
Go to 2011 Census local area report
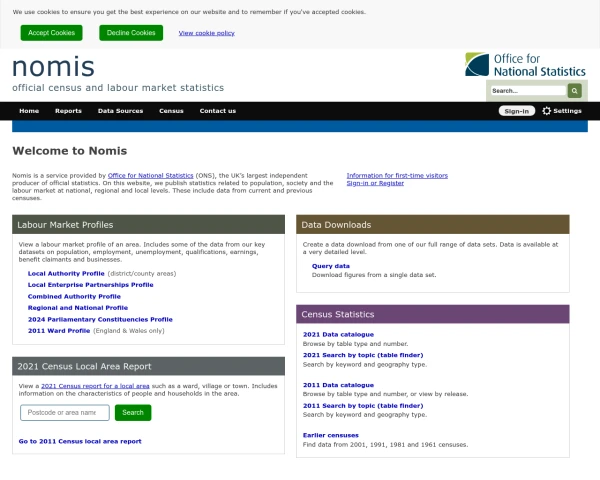coord(80,441)
